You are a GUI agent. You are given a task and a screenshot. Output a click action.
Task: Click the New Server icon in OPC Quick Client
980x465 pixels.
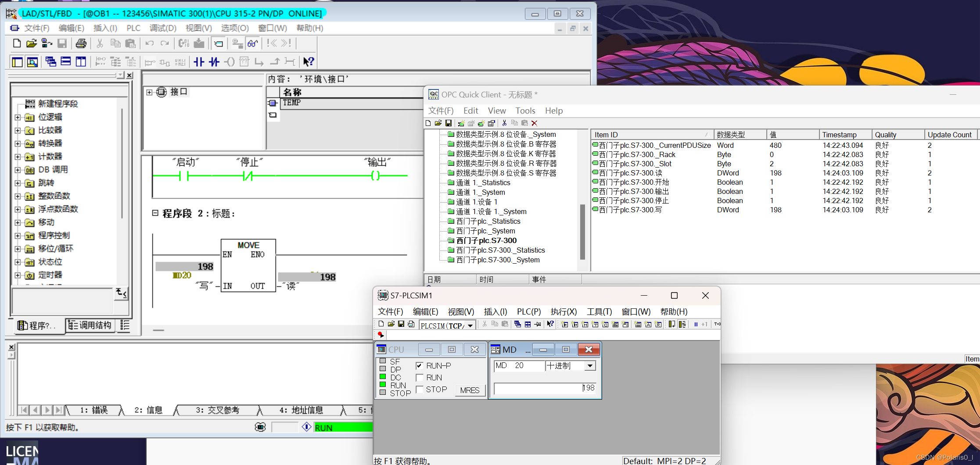[461, 123]
